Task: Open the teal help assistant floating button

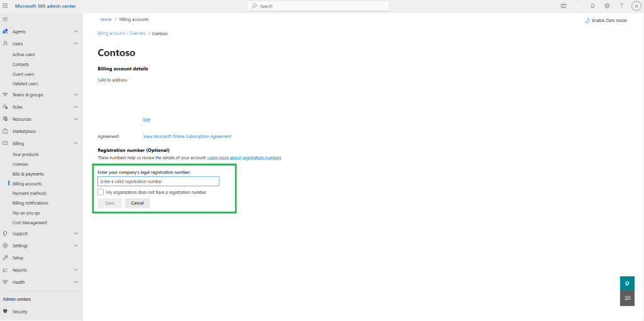Action: (x=627, y=284)
